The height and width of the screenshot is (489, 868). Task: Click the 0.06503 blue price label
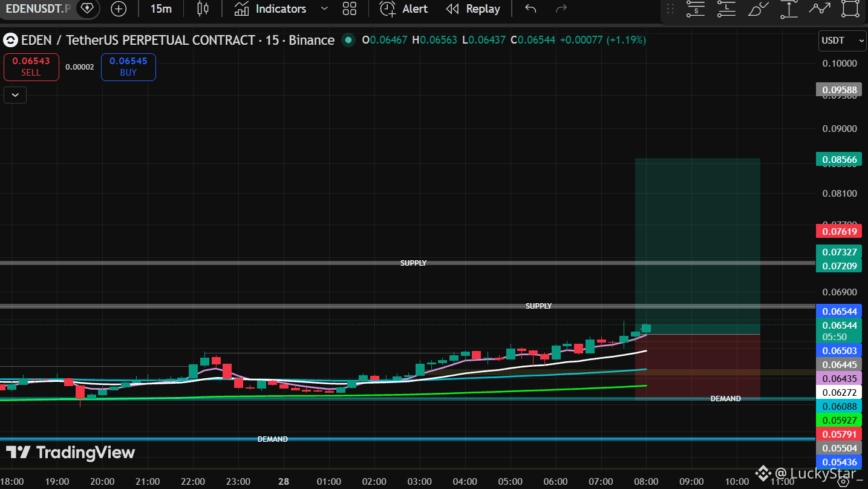(838, 351)
